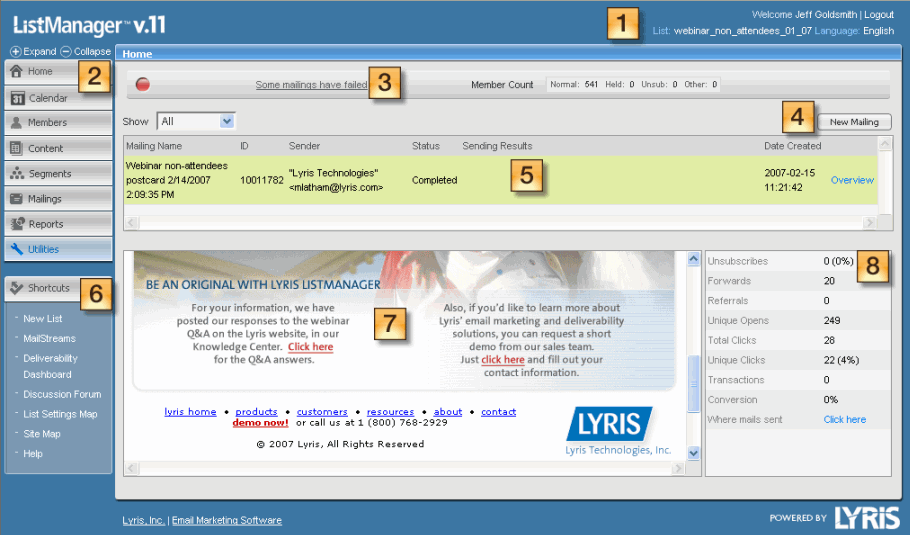Image resolution: width=910 pixels, height=535 pixels.
Task: Click the Utilities wrench icon
Action: pyautogui.click(x=17, y=249)
